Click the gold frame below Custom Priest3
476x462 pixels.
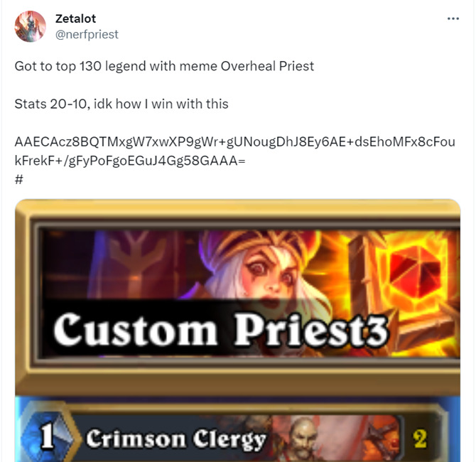click(238, 379)
